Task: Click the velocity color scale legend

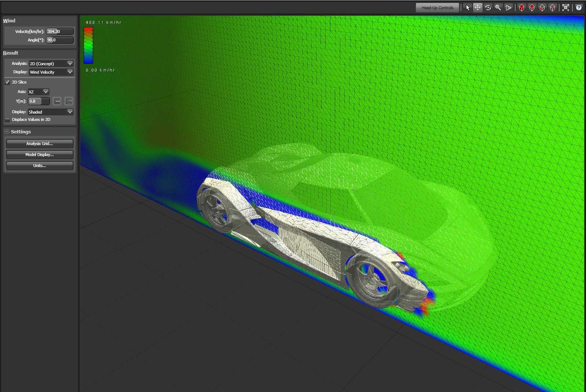Action: pyautogui.click(x=88, y=45)
